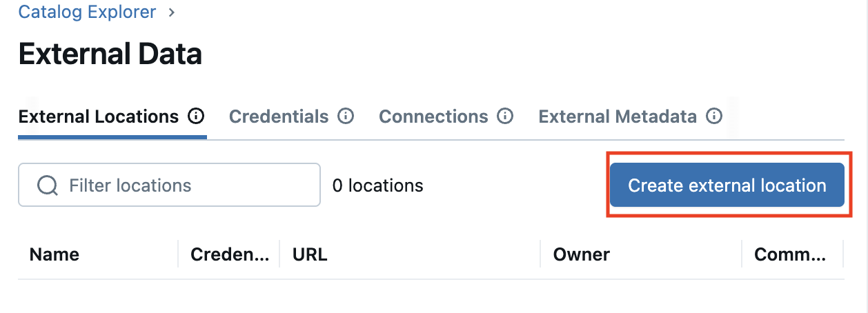Viewport: 868px width, 313px height.
Task: Show info icon beside External Locations
Action: [x=197, y=116]
